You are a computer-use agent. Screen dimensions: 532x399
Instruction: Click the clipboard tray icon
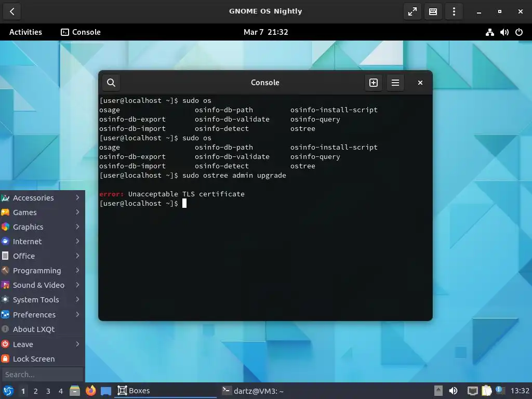pos(486,391)
